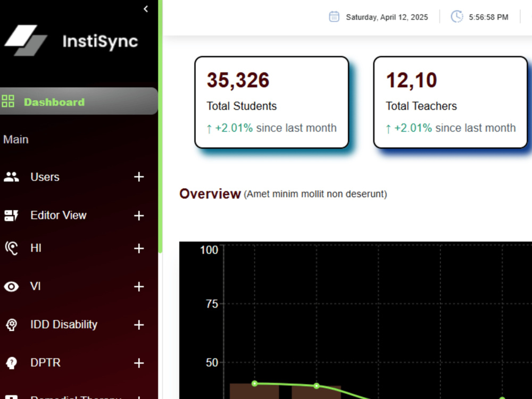Click the HI ear icon
Viewport: 532px width, 399px height.
[11, 248]
